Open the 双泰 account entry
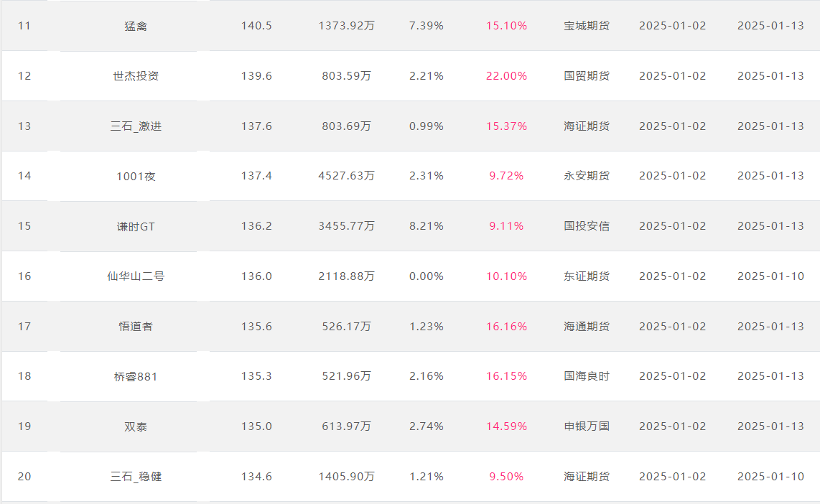Screen dimensions: 820x504 pos(136,426)
